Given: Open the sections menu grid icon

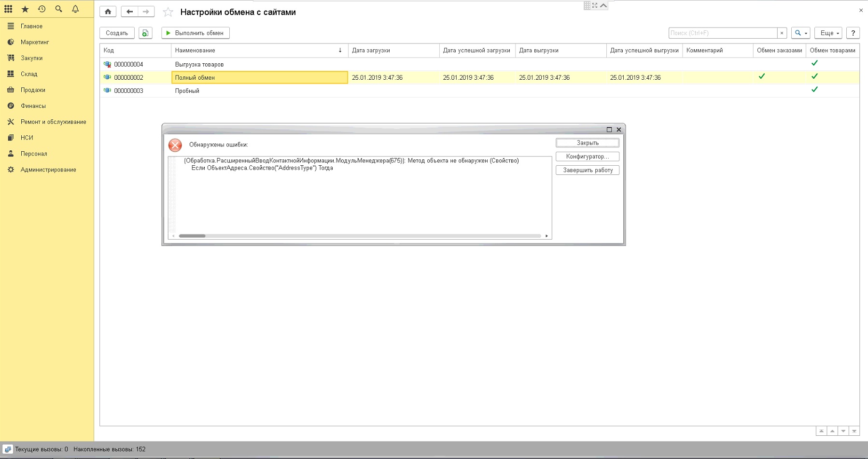Looking at the screenshot, I should coord(8,9).
